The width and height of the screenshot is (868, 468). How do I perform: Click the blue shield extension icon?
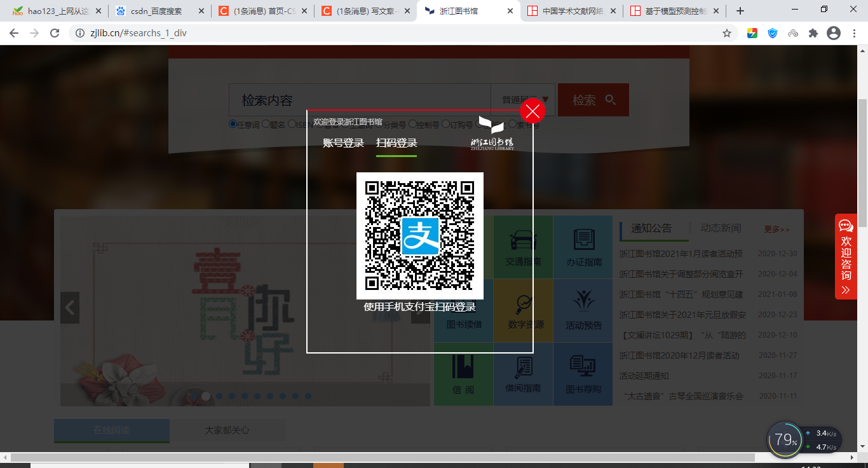click(773, 33)
